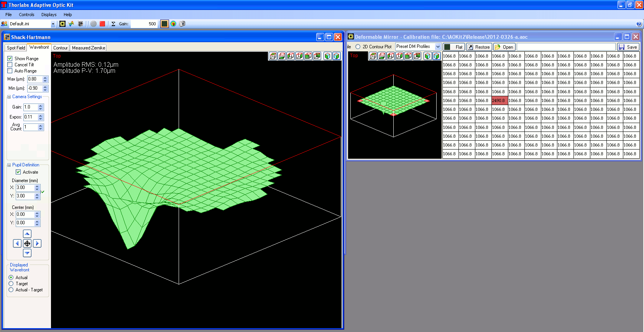Select the Actual - Target radio button
Viewport: 644px width, 332px height.
pyautogui.click(x=11, y=290)
